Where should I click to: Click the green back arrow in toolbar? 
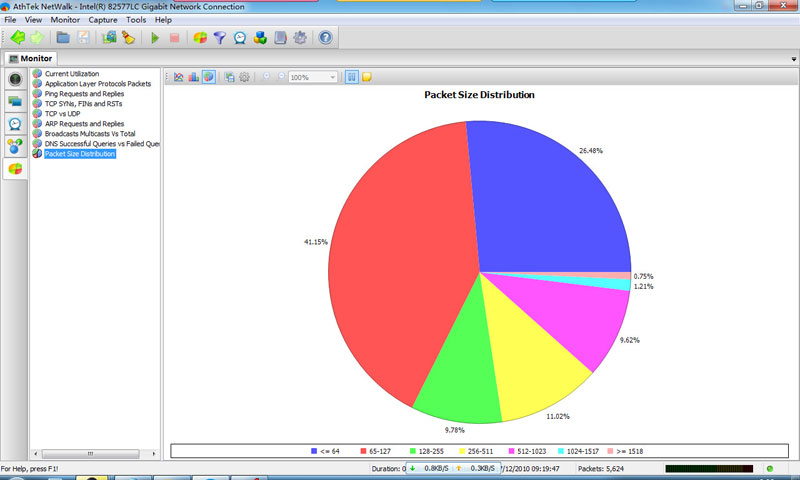pos(17,38)
